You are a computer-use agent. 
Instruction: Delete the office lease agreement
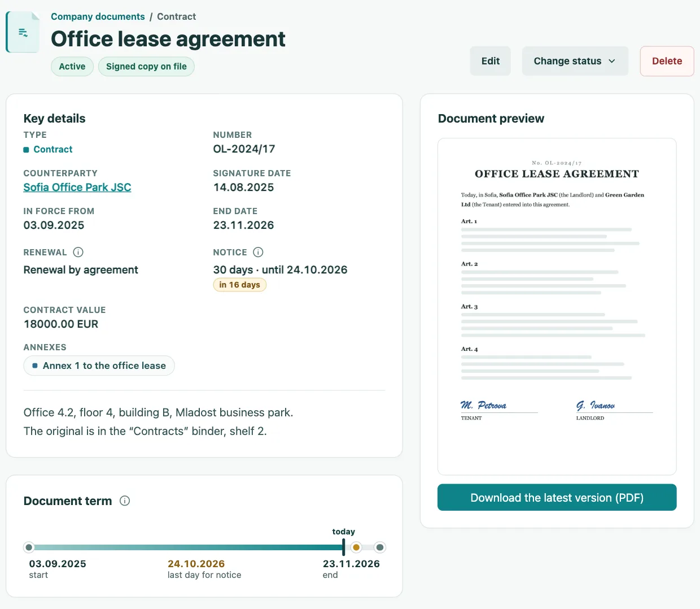(x=667, y=61)
